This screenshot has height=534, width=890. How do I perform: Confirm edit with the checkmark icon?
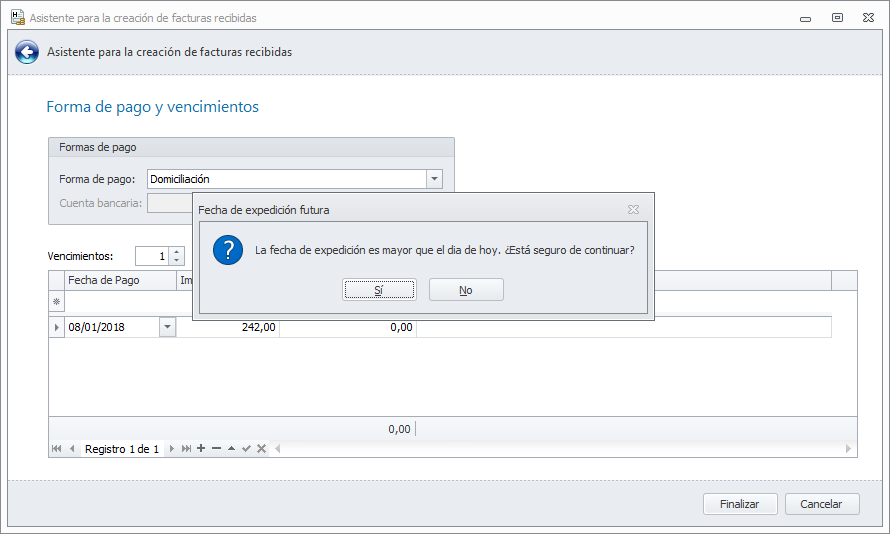(246, 448)
